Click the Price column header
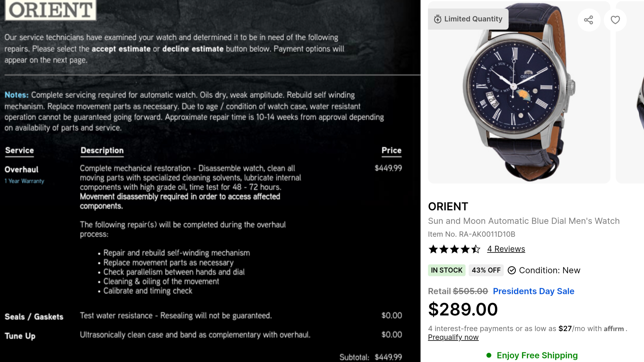Screen dimensions: 644x362 point(391,150)
